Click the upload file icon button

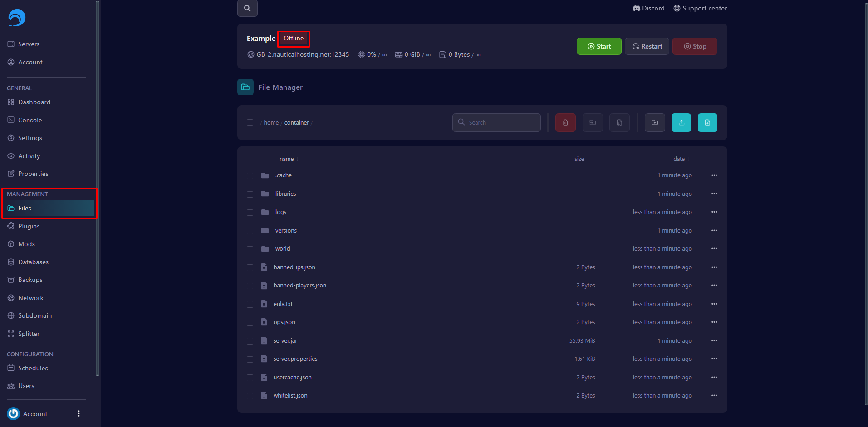(x=681, y=122)
